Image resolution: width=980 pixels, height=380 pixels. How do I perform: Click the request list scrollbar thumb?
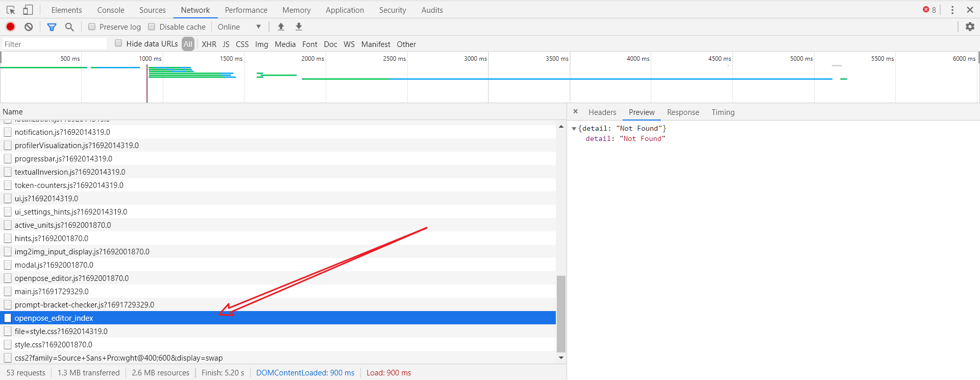click(x=561, y=314)
